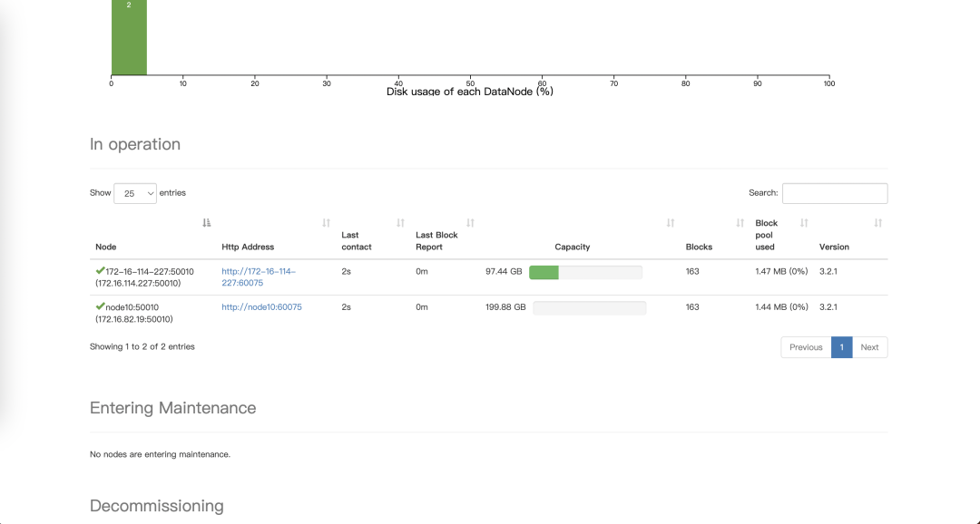Click green checkmark beside 172-16-114-227:50010 node
Viewport: 980px width, 524px height.
point(100,271)
